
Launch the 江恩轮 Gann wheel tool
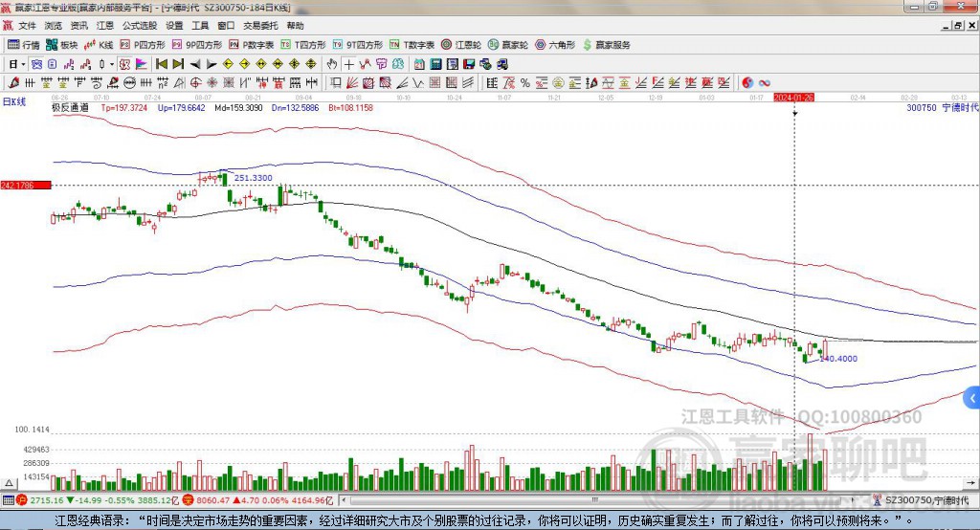tap(466, 45)
